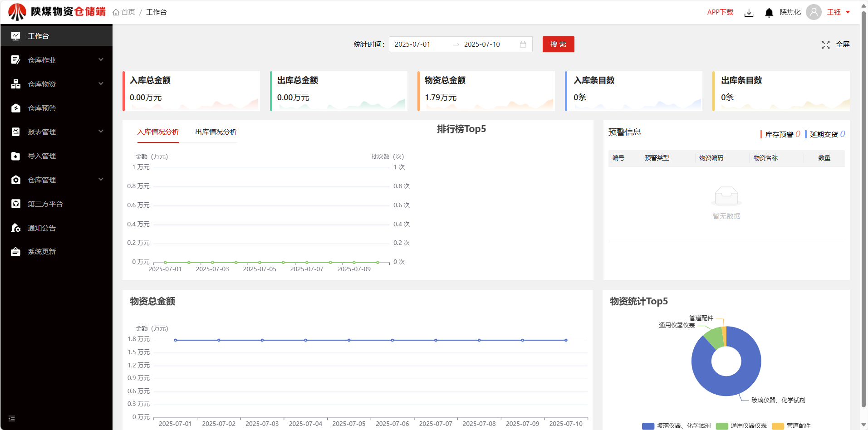This screenshot has height=430, width=868.
Task: Click the user avatar icon
Action: [814, 12]
